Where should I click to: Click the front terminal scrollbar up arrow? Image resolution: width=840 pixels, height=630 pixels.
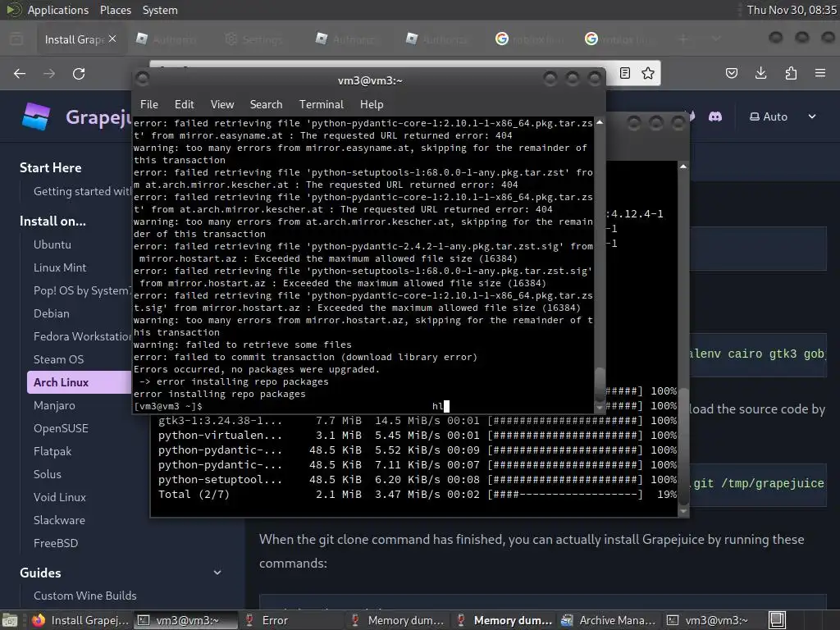(x=600, y=122)
